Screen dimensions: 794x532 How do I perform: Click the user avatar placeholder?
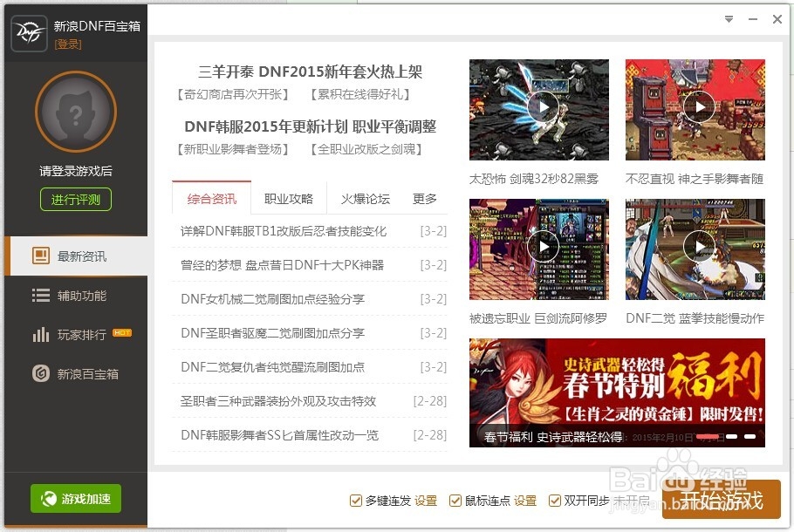click(x=76, y=112)
